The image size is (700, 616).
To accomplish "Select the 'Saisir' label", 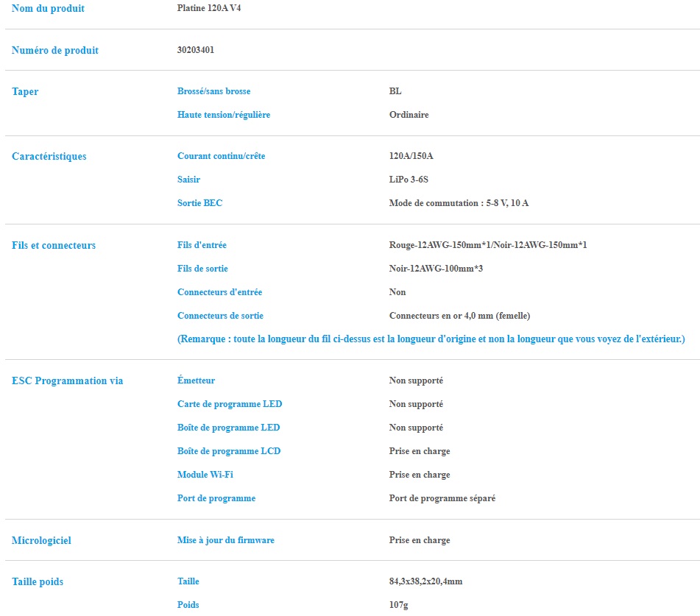I will tap(188, 180).
